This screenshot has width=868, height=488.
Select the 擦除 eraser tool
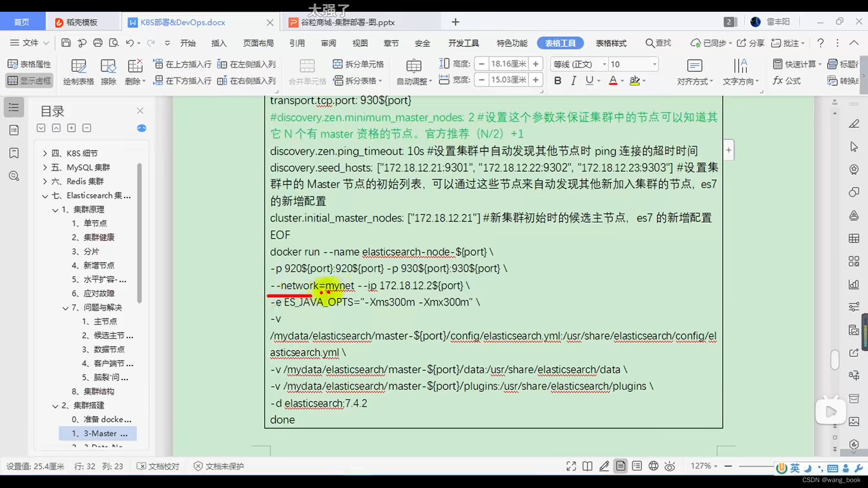point(108,72)
